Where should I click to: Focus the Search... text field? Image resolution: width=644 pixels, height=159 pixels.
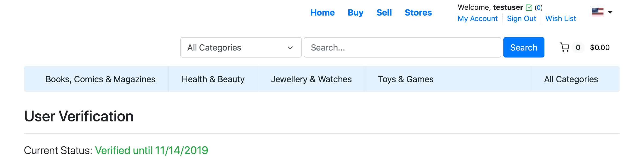(x=402, y=47)
